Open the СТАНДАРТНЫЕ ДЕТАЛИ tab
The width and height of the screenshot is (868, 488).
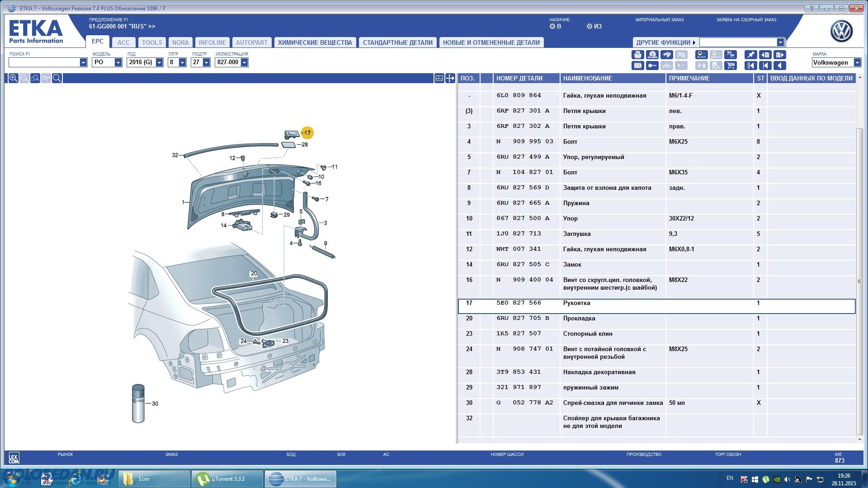pyautogui.click(x=397, y=42)
